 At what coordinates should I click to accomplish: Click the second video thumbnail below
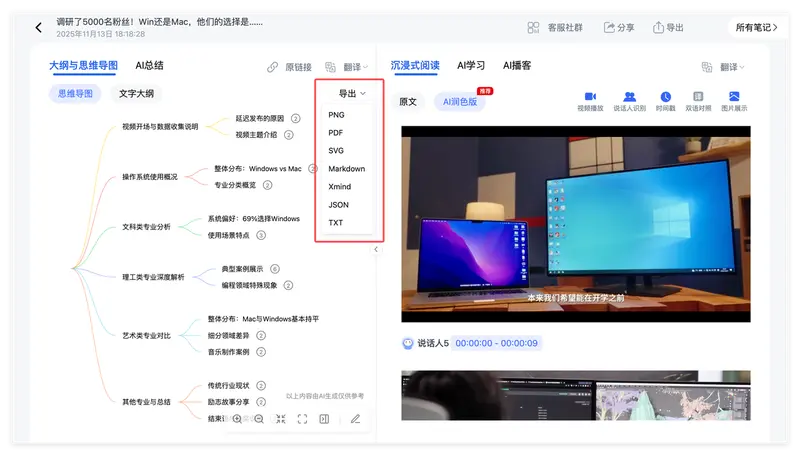tap(576, 395)
